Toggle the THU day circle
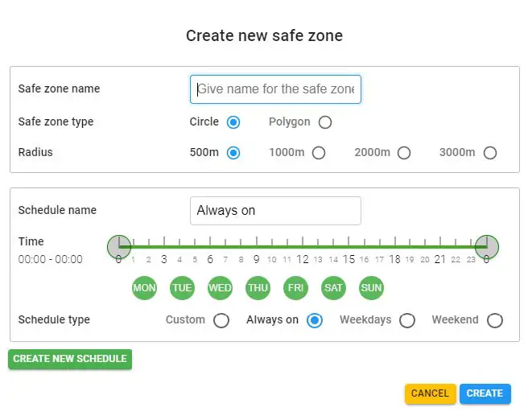 [258, 287]
